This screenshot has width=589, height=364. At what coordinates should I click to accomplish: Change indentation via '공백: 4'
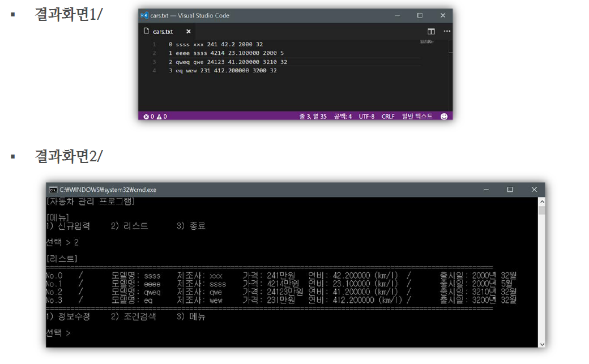click(x=343, y=117)
